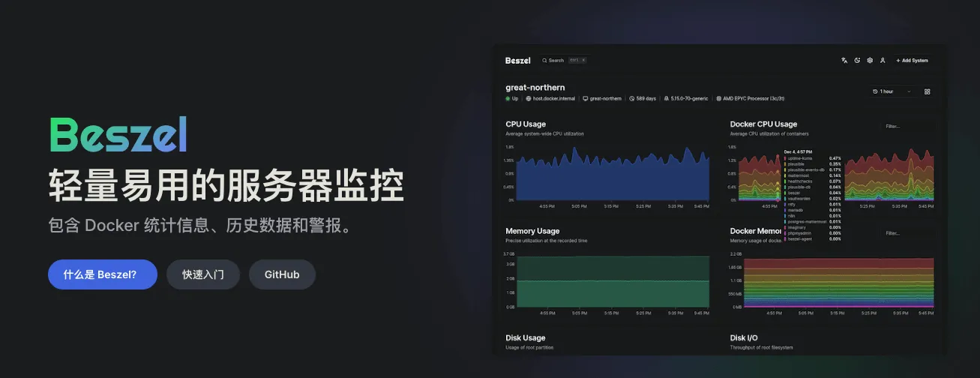Click the Linux icon beside 5.15.0-70-generic

coord(666,98)
